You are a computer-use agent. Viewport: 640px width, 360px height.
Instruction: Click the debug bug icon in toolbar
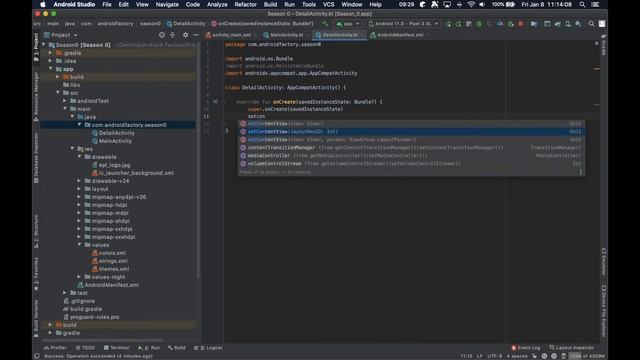coord(479,24)
